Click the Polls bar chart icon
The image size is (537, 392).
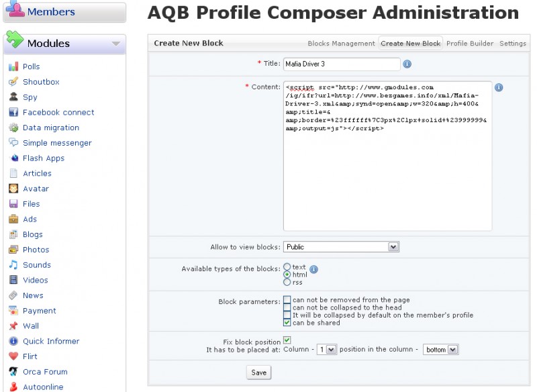[13, 66]
